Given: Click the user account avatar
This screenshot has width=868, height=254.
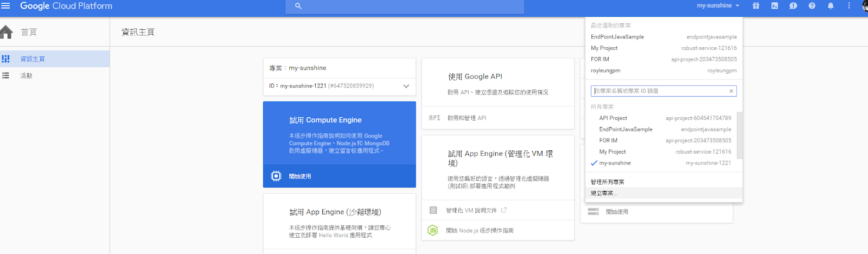Looking at the screenshot, I should pos(865,6).
